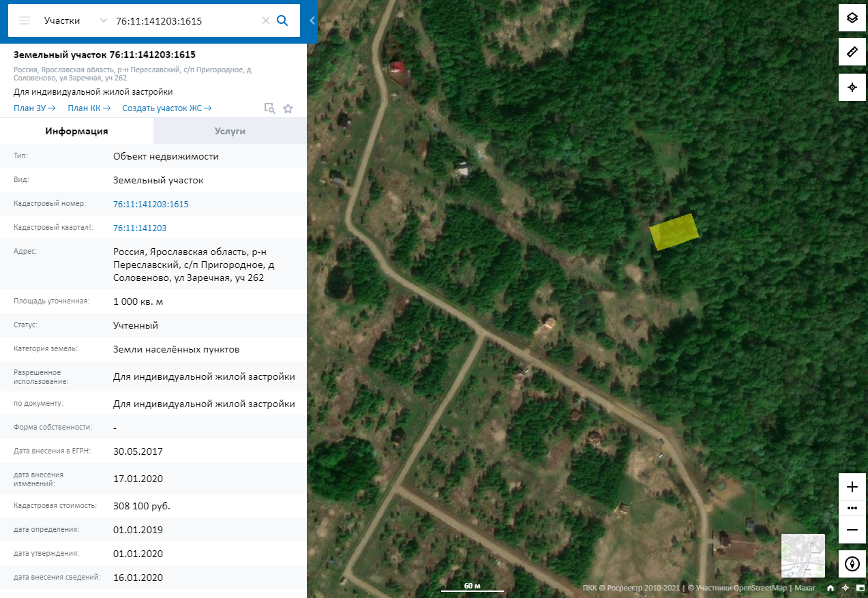Click the Объект недвижимости type value
This screenshot has width=868, height=598.
point(166,156)
